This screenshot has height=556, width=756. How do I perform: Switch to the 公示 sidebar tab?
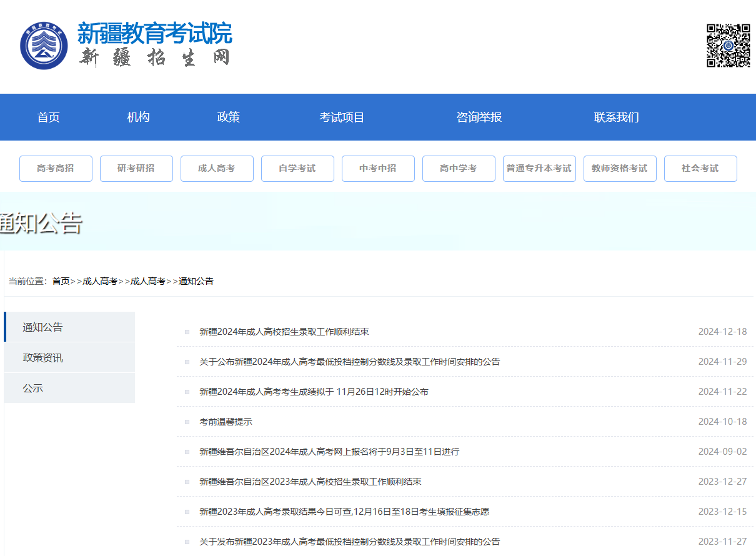coord(33,389)
